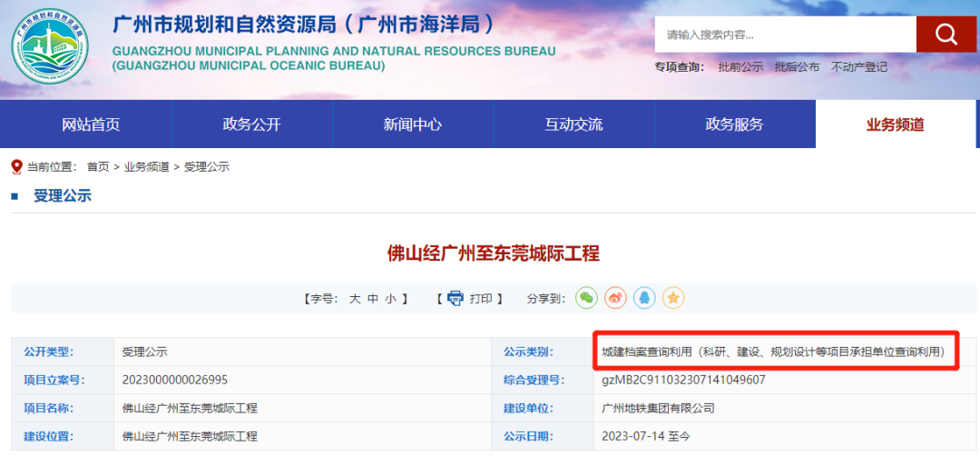Click the English GUANGZHOU MUNICIPAL PLANNING subtitle
This screenshot has height=466, width=980.
pos(334,57)
